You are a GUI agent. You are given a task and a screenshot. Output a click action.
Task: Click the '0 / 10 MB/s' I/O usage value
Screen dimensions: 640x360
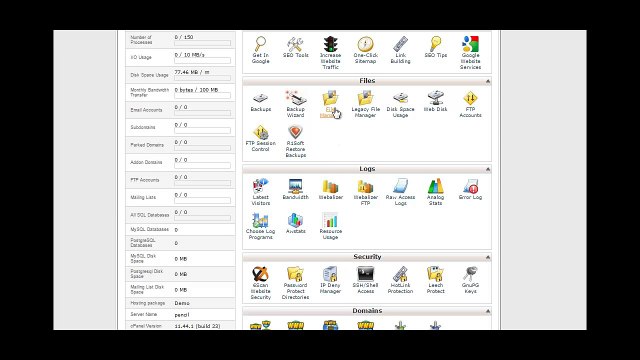coord(189,55)
